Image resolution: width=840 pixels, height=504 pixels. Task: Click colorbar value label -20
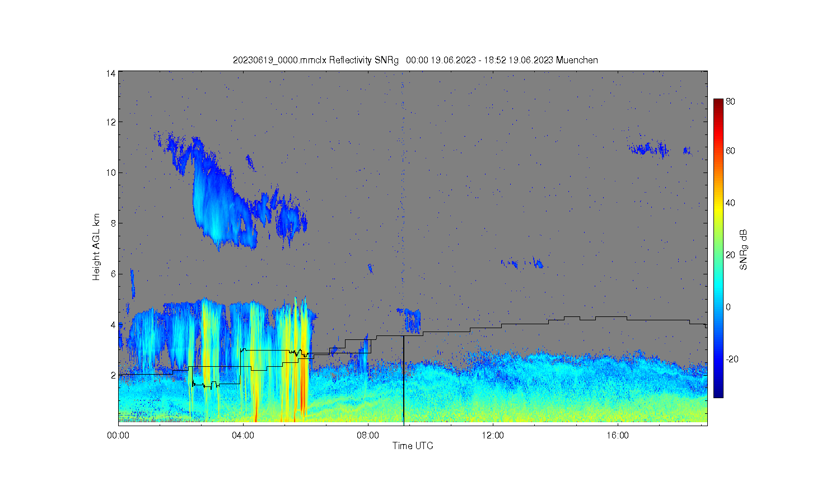click(x=731, y=359)
